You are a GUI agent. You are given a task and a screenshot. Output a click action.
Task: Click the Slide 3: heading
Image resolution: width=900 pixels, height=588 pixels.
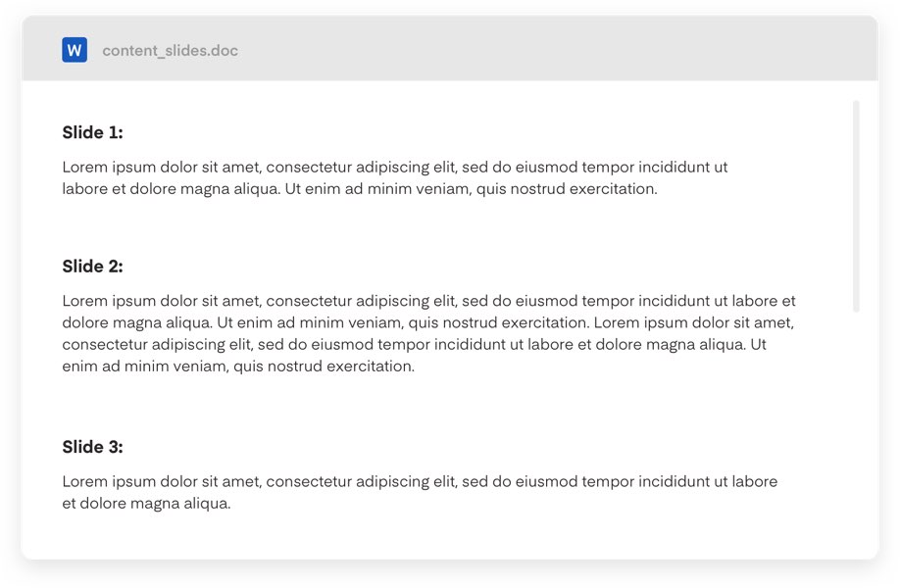(x=92, y=447)
